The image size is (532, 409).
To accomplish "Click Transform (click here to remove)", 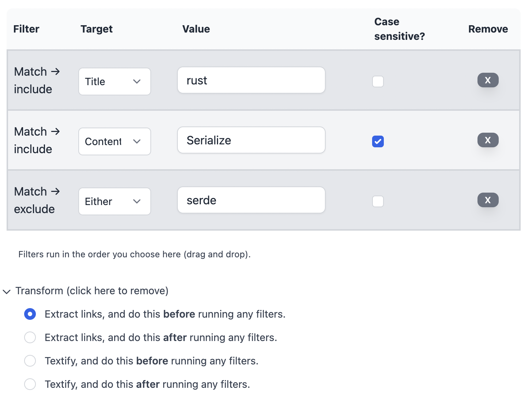I will click(x=92, y=291).
